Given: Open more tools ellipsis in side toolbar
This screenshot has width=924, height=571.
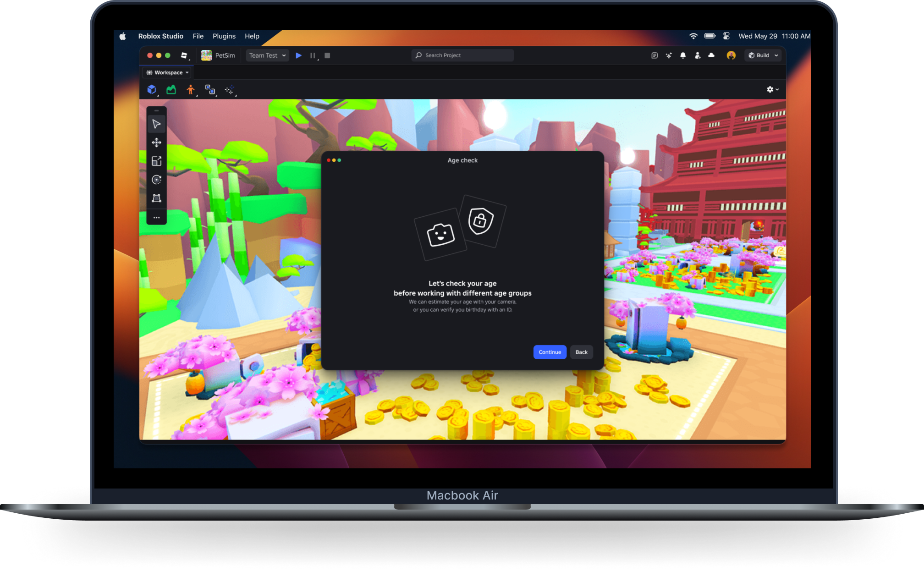Looking at the screenshot, I should pos(156,218).
